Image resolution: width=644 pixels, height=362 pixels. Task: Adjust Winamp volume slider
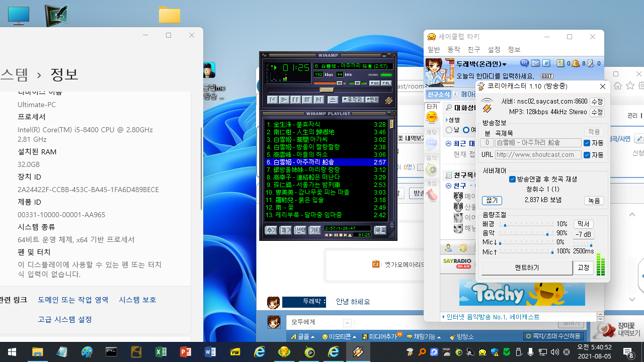(340, 83)
